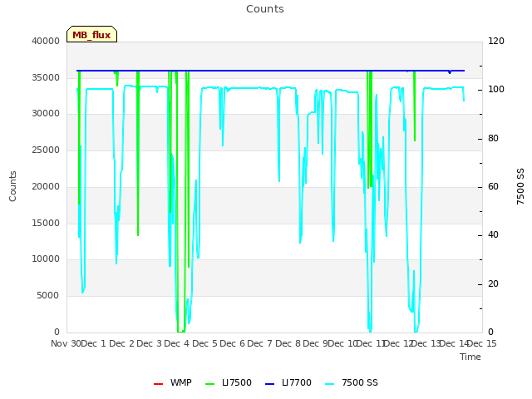Click the Dec 5 date tick
The height and width of the screenshot is (399, 532).
coord(204,343)
